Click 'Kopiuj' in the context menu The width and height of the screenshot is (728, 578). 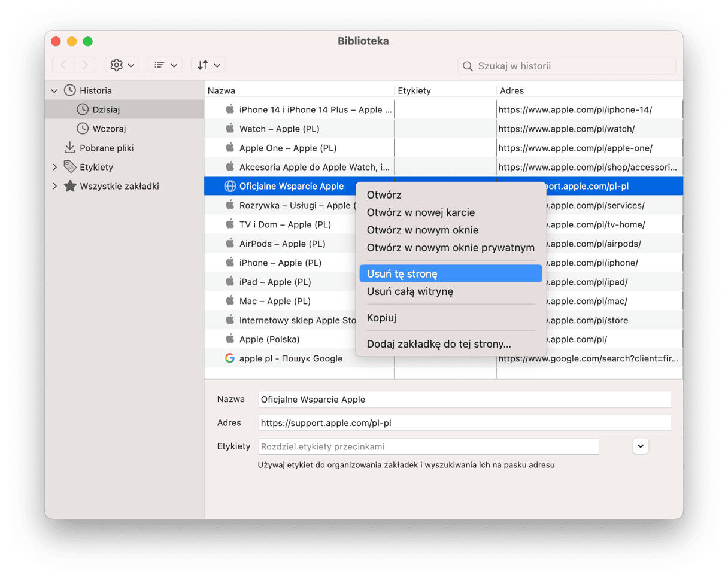pyautogui.click(x=381, y=318)
